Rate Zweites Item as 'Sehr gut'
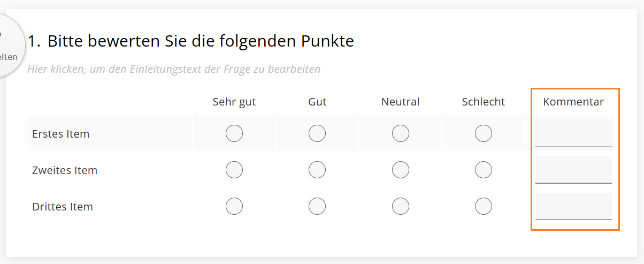 [x=234, y=170]
